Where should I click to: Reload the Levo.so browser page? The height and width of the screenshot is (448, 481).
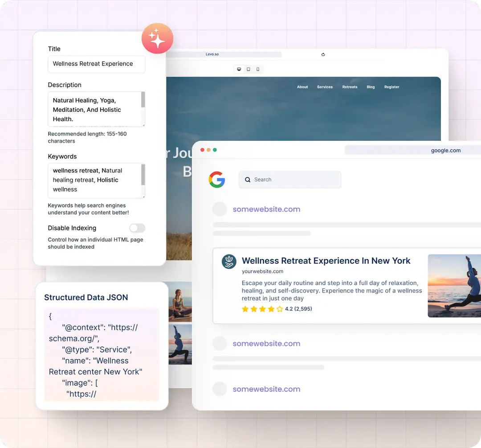click(x=323, y=54)
